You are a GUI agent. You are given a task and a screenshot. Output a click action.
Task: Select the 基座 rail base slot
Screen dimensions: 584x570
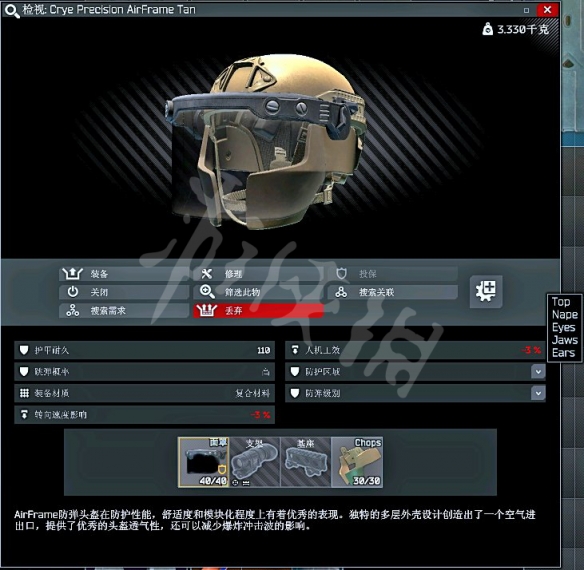(x=306, y=462)
